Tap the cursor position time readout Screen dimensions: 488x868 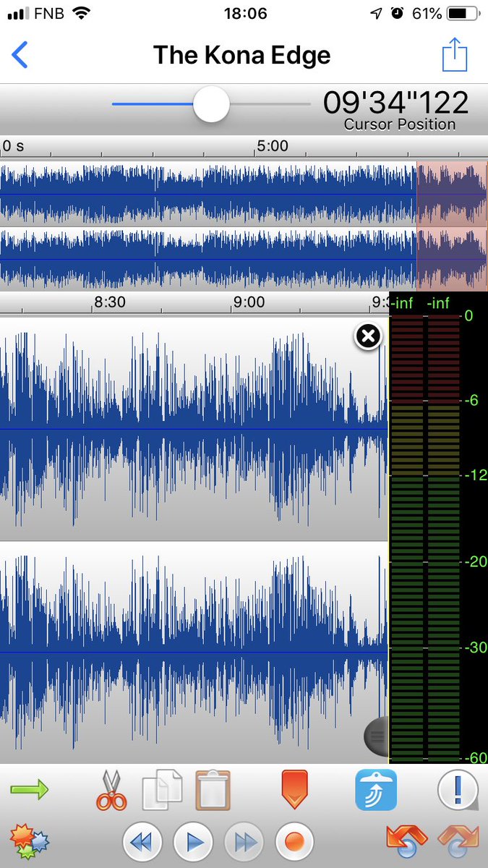click(395, 103)
